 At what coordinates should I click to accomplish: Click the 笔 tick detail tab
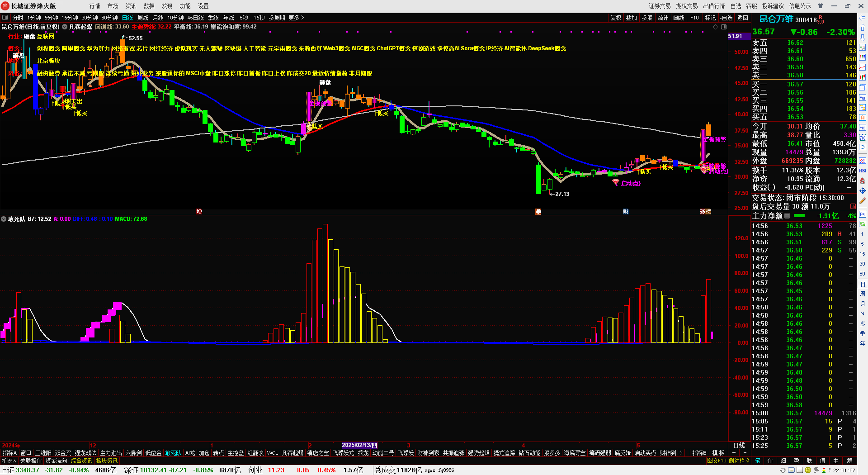click(757, 461)
